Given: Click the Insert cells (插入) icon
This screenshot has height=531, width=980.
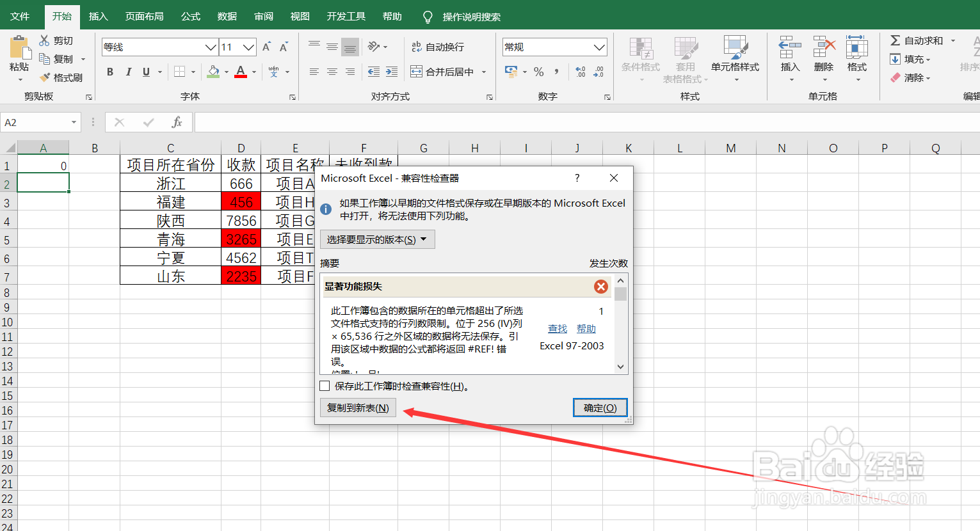Looking at the screenshot, I should point(791,47).
